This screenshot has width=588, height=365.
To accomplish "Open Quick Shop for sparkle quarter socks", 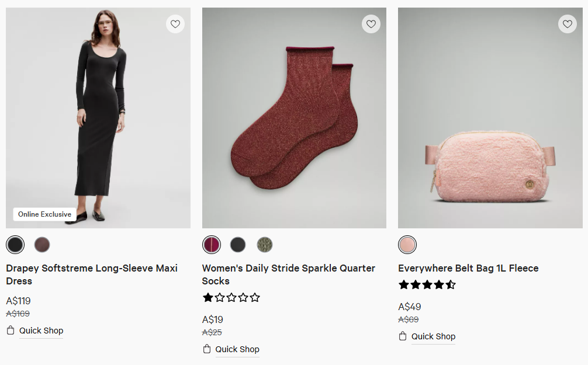I will (x=237, y=349).
